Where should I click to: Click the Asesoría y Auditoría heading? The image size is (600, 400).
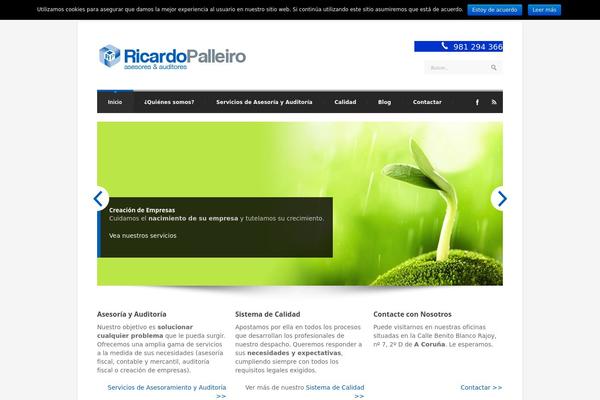point(132,314)
